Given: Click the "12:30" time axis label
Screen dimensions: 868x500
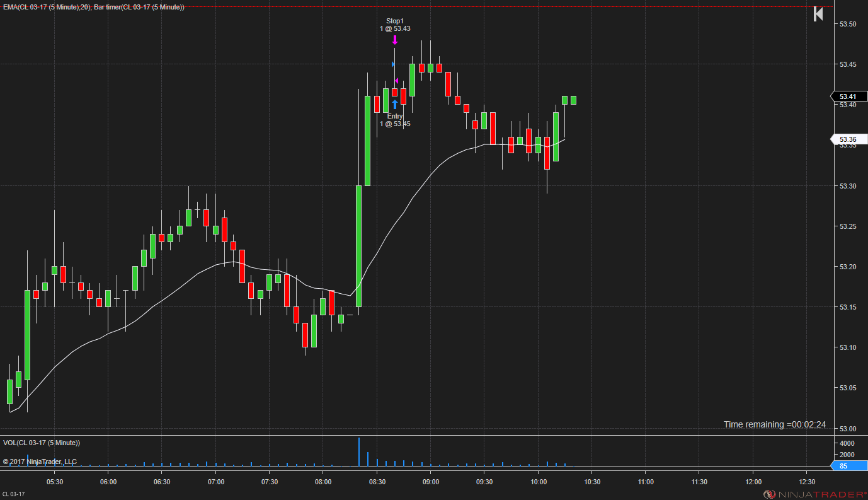Looking at the screenshot, I should pos(806,482).
